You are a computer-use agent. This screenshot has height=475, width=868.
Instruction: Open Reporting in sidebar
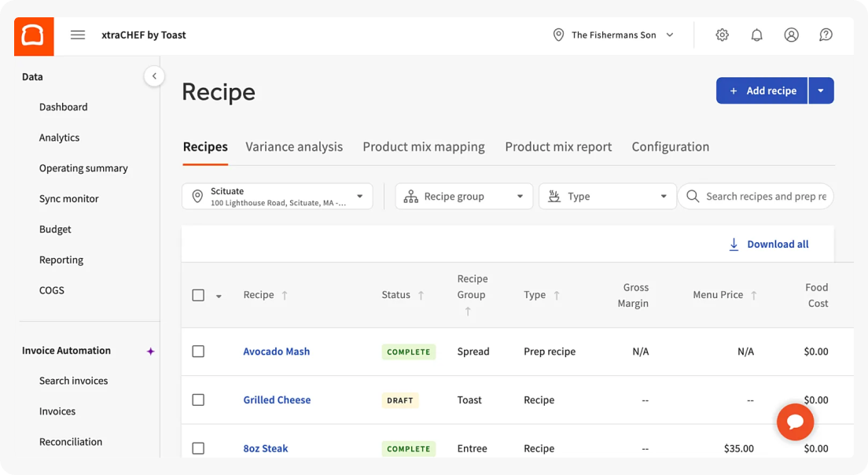pyautogui.click(x=61, y=260)
